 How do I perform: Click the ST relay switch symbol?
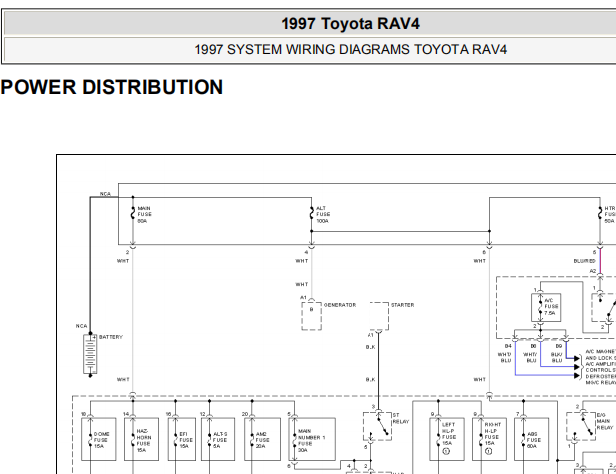click(x=378, y=426)
